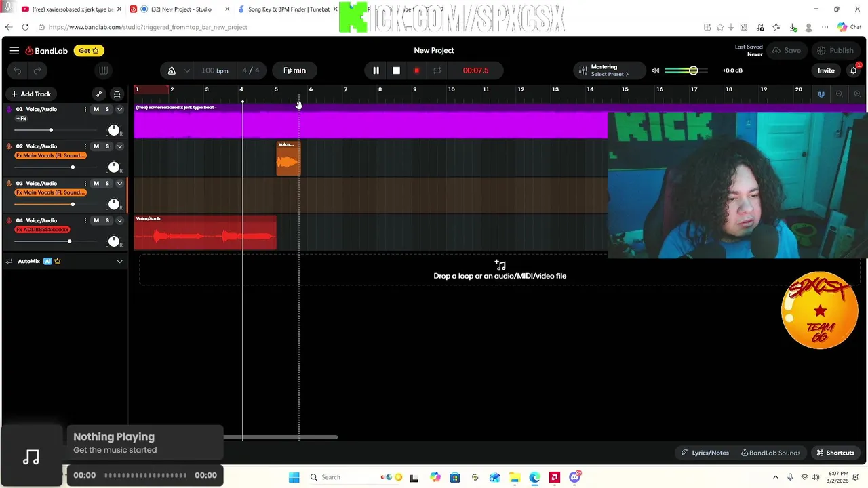The height and width of the screenshot is (488, 868).
Task: Add Fx to track 01
Action: (x=22, y=119)
